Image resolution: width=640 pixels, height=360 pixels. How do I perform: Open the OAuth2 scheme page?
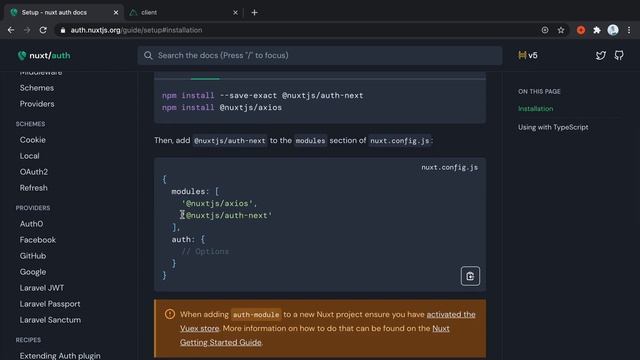(33, 172)
